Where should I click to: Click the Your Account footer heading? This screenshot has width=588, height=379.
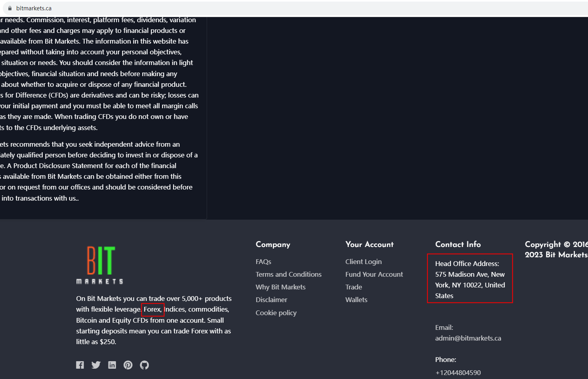click(369, 245)
